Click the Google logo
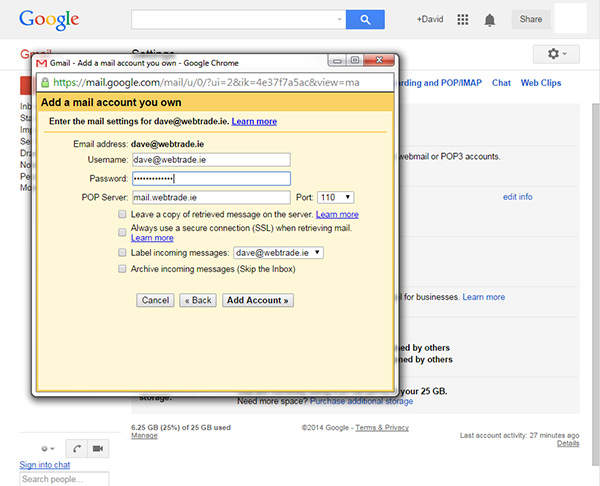This screenshot has width=600, height=486. 49,20
